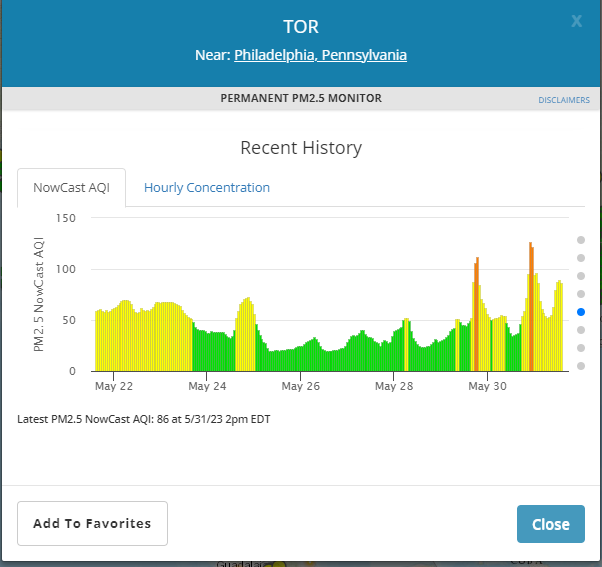Click the Recent History heading
The image size is (602, 567).
tap(301, 148)
